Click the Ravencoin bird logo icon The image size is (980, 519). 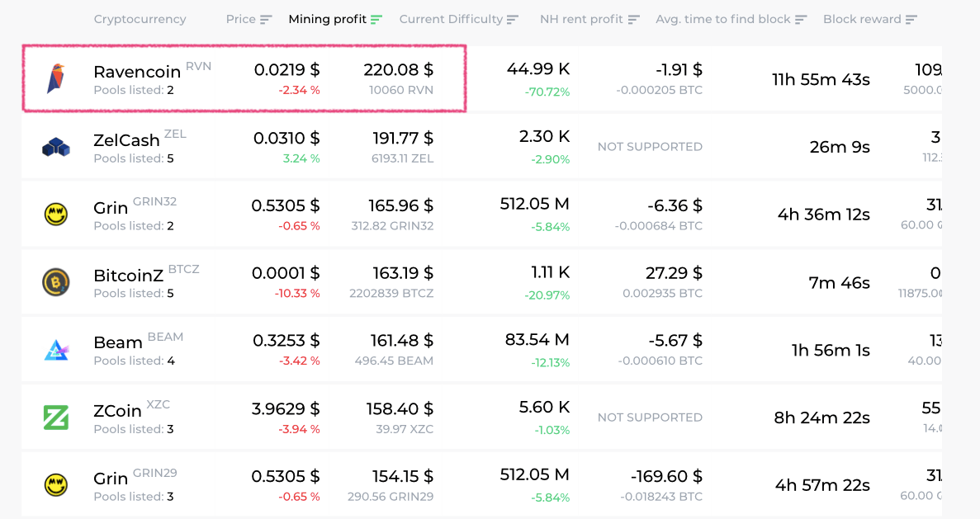click(56, 78)
